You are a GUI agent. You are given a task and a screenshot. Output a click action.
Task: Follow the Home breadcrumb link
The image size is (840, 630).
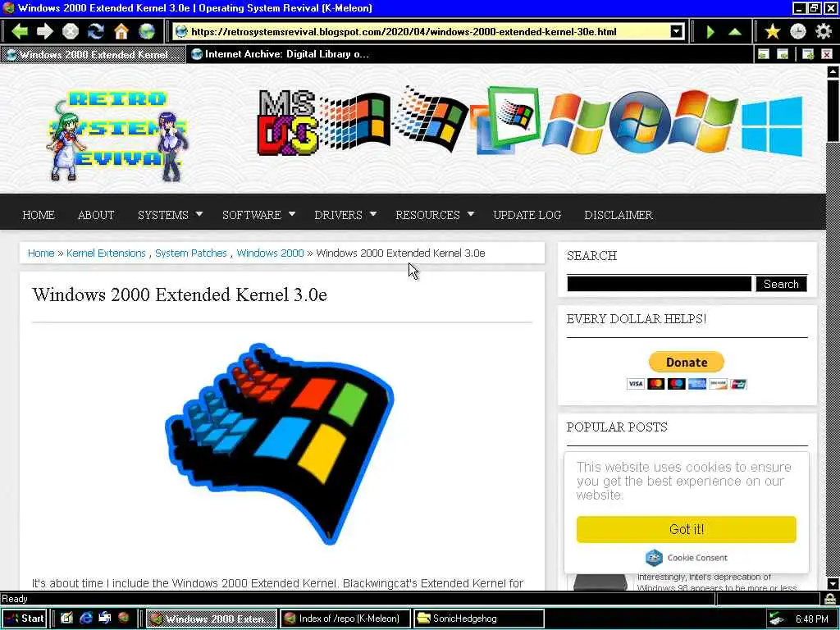point(41,253)
